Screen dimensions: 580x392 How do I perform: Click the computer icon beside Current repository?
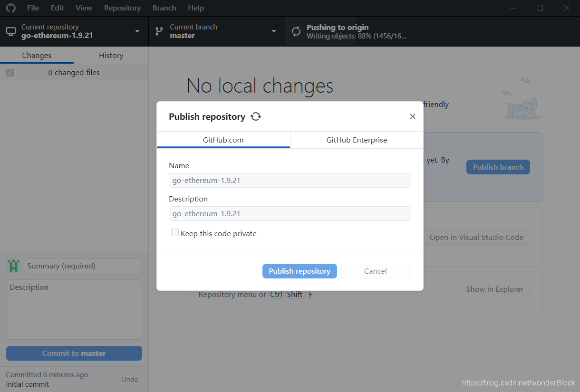point(11,31)
